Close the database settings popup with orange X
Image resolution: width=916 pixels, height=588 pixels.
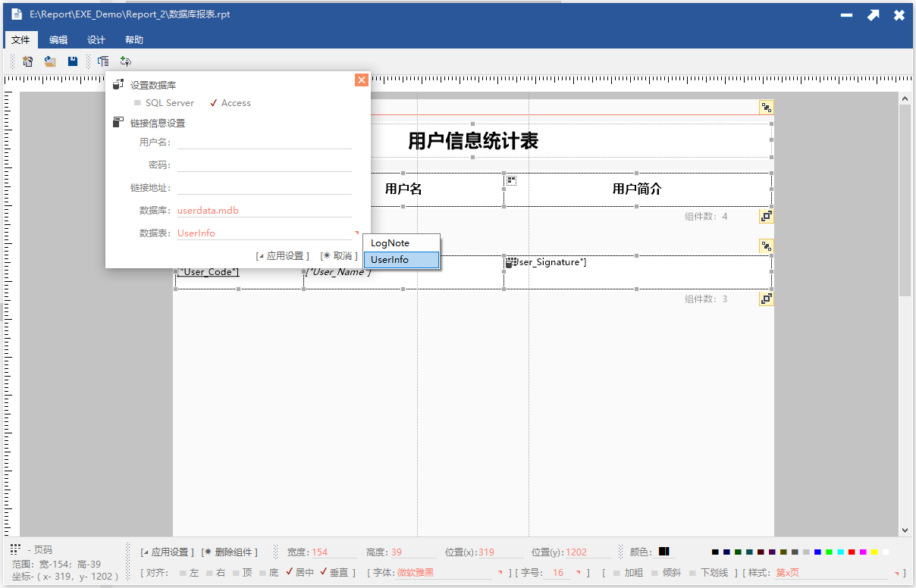point(362,80)
